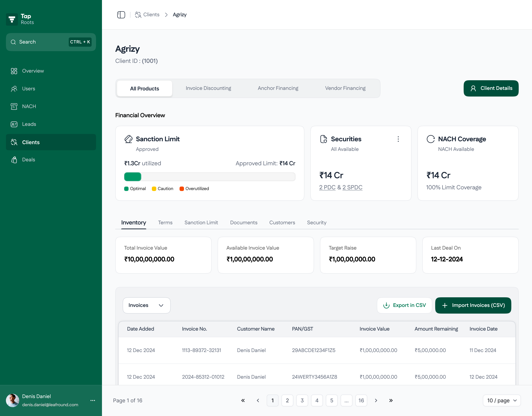Image resolution: width=532 pixels, height=416 pixels.
Task: Switch to Invoice Discounting tab
Action: [x=208, y=88]
